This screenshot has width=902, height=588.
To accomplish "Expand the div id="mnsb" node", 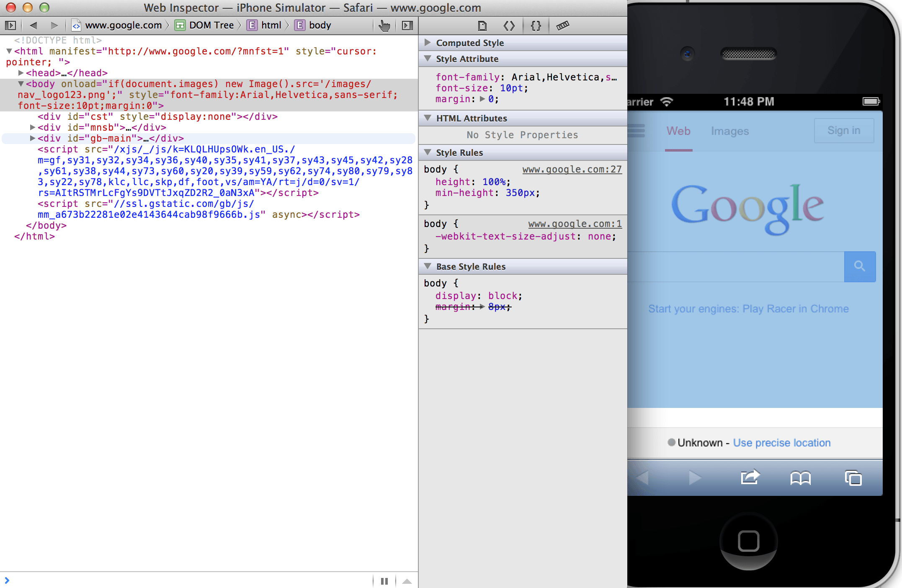I will click(x=32, y=127).
